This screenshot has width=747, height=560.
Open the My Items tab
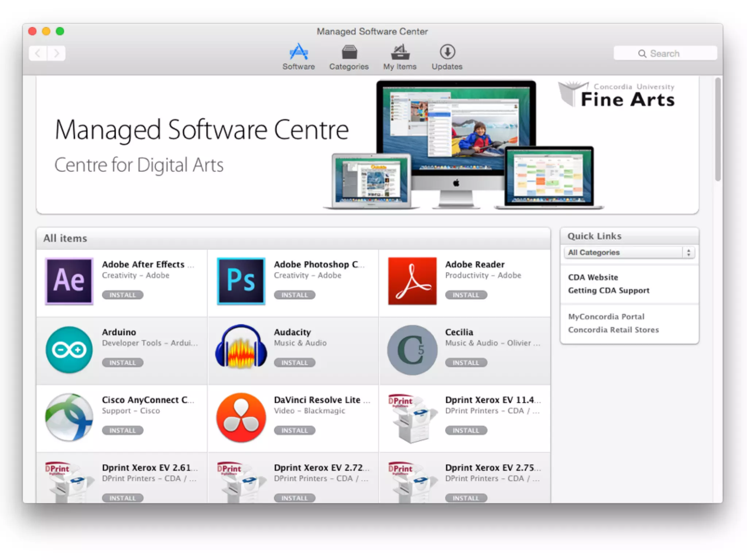[x=400, y=57]
